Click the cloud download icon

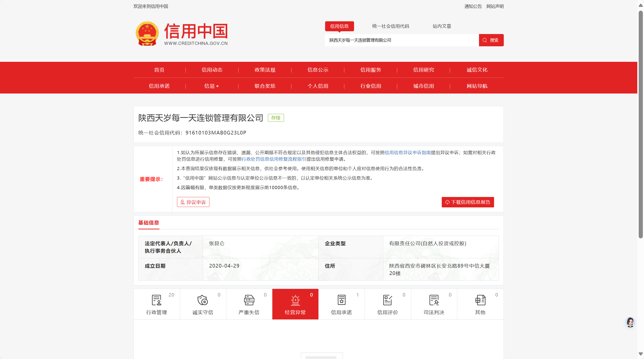tap(447, 202)
